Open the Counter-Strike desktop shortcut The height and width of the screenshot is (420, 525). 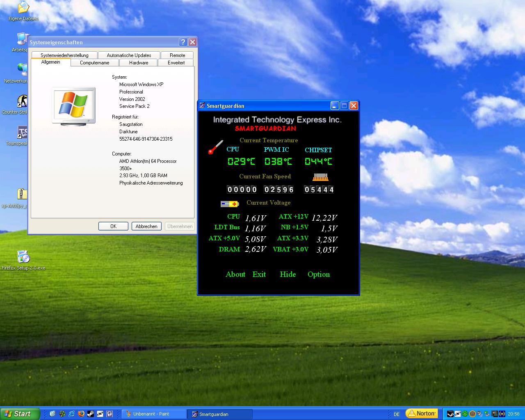point(22,105)
